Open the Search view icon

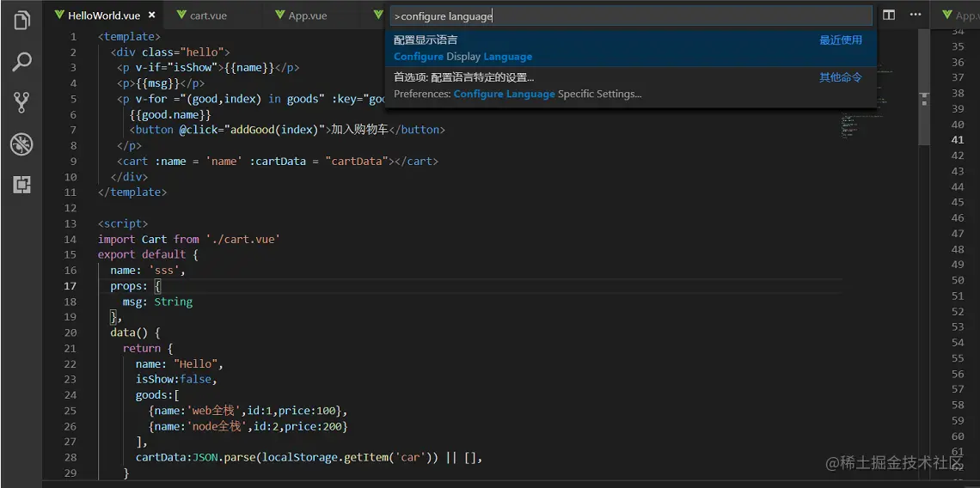21,62
